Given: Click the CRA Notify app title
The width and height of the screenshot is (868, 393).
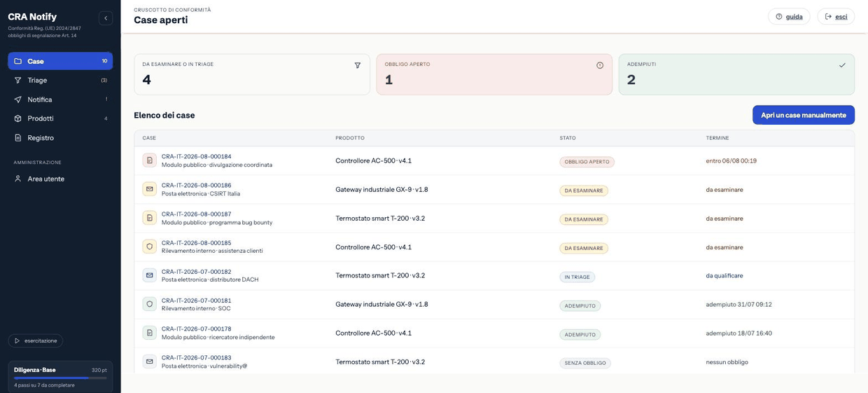Looking at the screenshot, I should 32,17.
